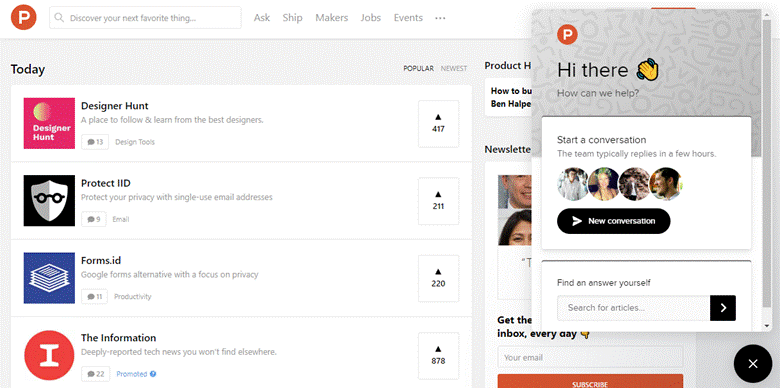Click the Your email newsletter field
The width and height of the screenshot is (780, 388).
[590, 357]
